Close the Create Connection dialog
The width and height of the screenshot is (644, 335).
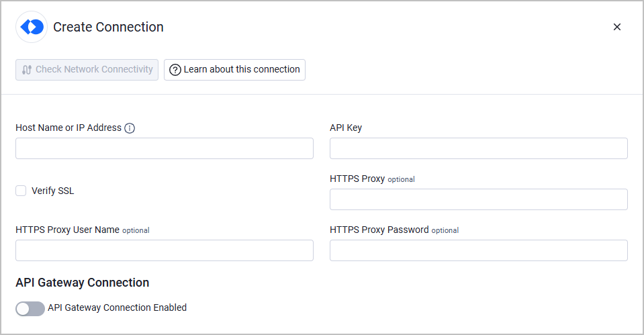(x=617, y=27)
